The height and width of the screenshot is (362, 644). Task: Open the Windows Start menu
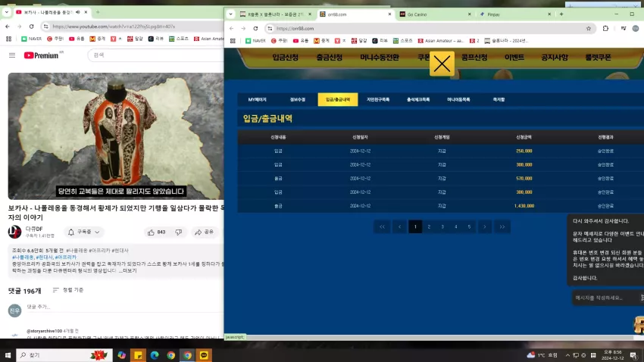(8, 355)
